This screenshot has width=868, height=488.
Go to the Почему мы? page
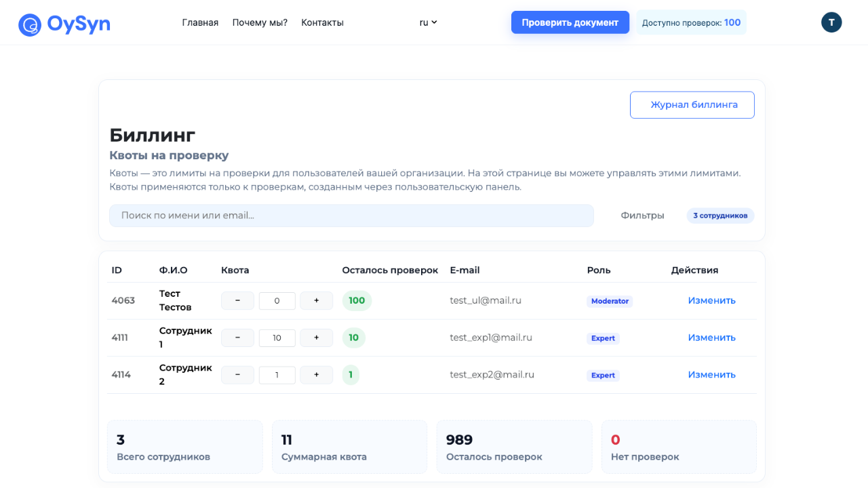tap(260, 22)
